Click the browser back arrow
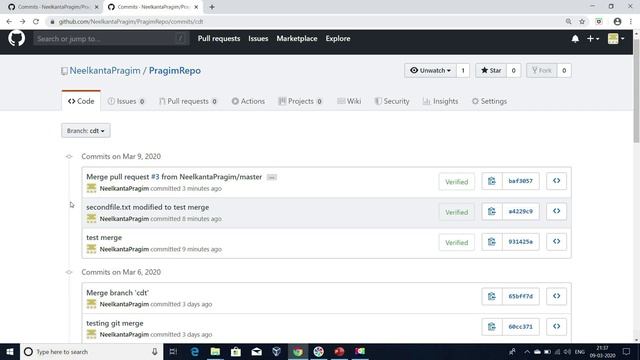The image size is (640, 360). (x=9, y=21)
